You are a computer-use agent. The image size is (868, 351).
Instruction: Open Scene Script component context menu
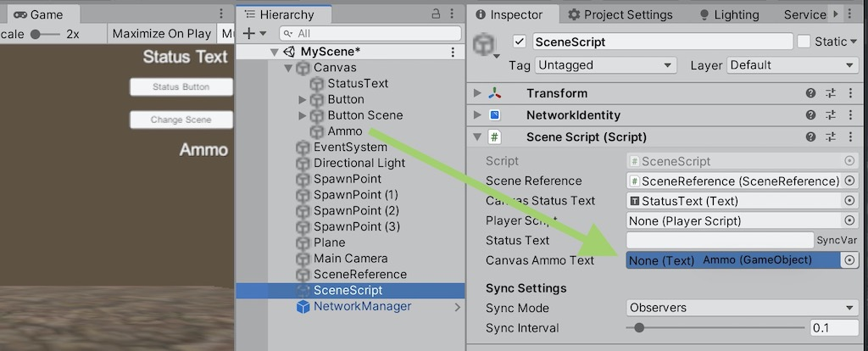coord(850,137)
